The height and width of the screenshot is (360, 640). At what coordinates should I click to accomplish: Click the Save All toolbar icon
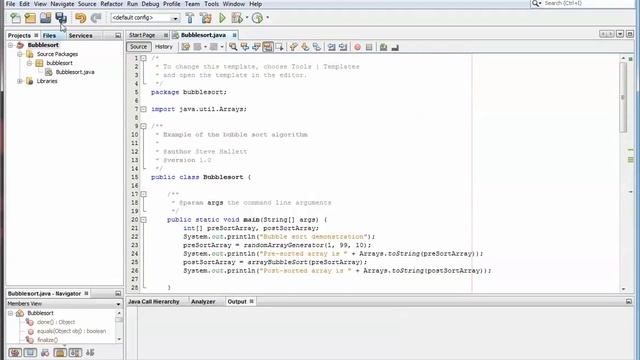[x=61, y=18]
